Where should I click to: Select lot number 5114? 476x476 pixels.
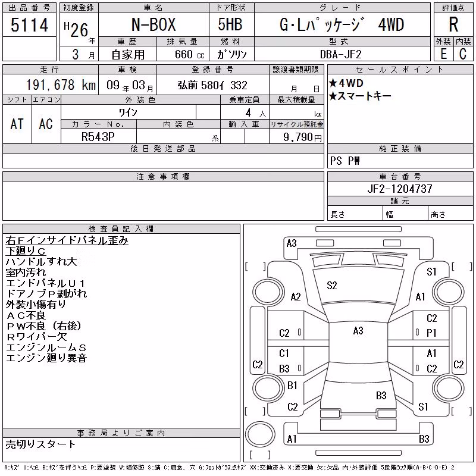coord(29,25)
